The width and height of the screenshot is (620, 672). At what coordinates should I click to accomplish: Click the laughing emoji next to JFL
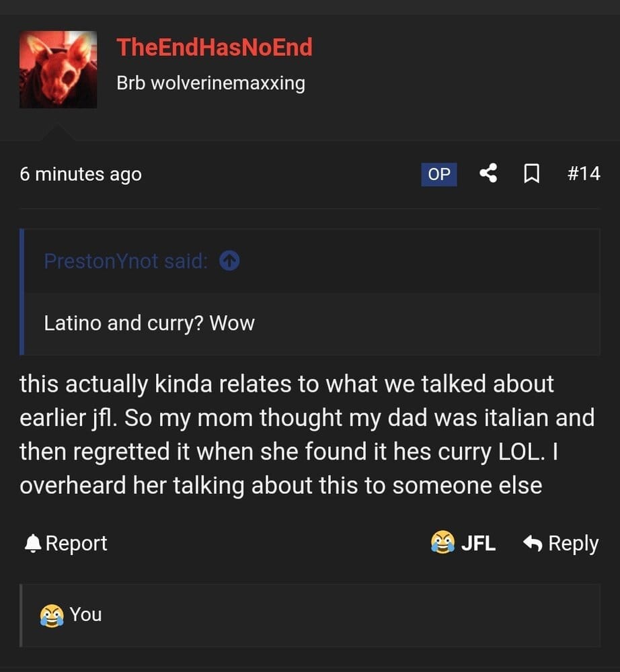[x=442, y=542]
